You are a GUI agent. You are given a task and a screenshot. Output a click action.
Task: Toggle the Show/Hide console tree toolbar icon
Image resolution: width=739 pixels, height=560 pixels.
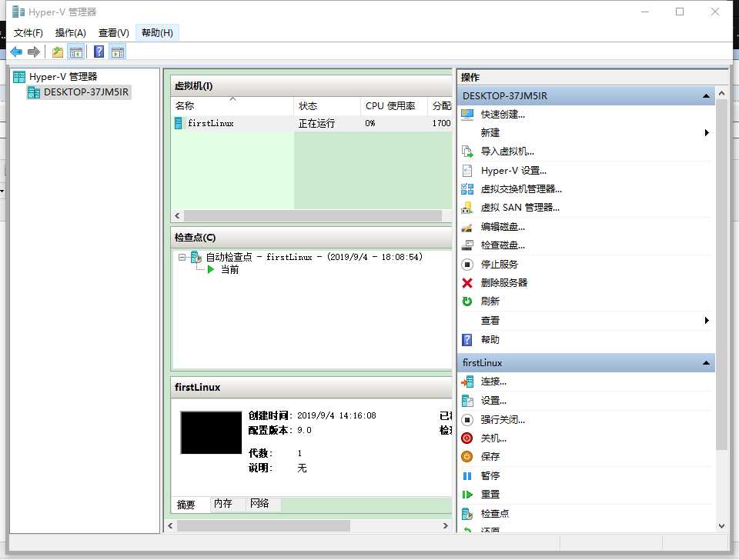pos(76,52)
